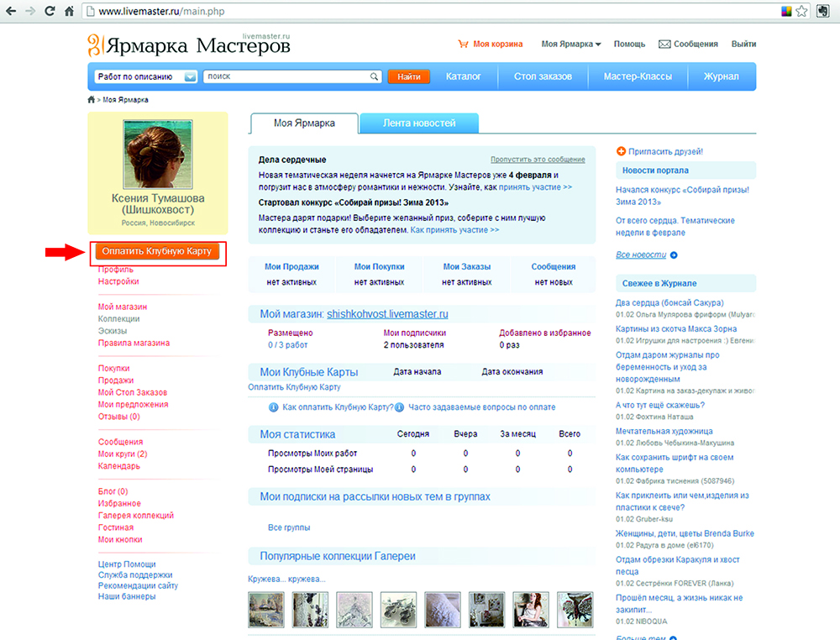Open the Работ по описанию search type dropdown
Screen dimensions: 840x640
coord(146,76)
